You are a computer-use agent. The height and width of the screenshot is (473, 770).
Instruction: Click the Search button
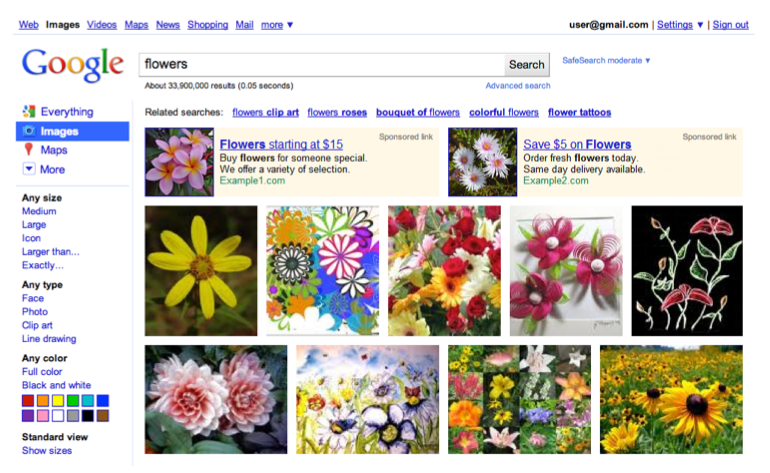pyautogui.click(x=526, y=64)
